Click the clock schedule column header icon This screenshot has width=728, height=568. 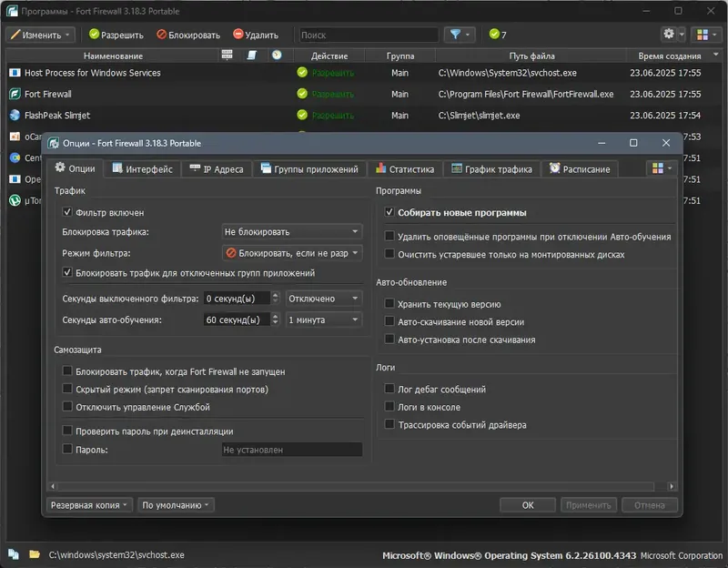point(277,56)
